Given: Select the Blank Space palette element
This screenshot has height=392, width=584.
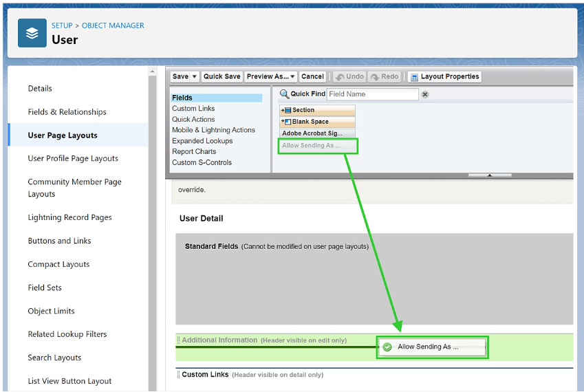Looking at the screenshot, I should point(317,122).
